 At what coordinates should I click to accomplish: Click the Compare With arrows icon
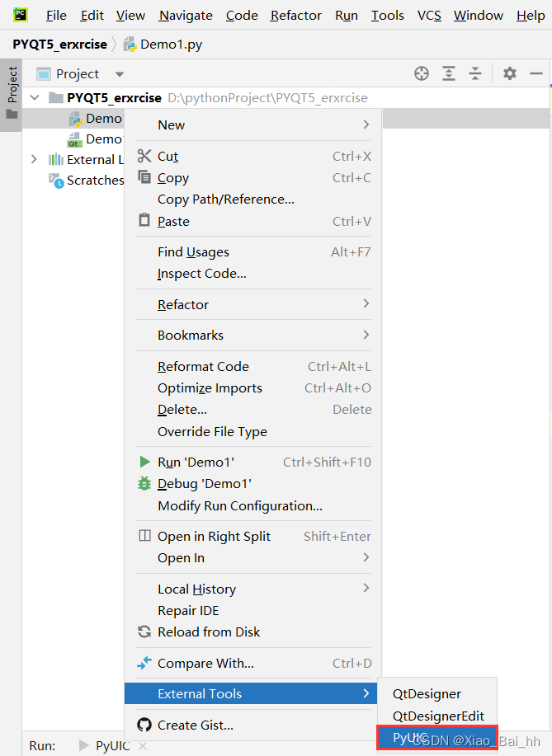144,663
